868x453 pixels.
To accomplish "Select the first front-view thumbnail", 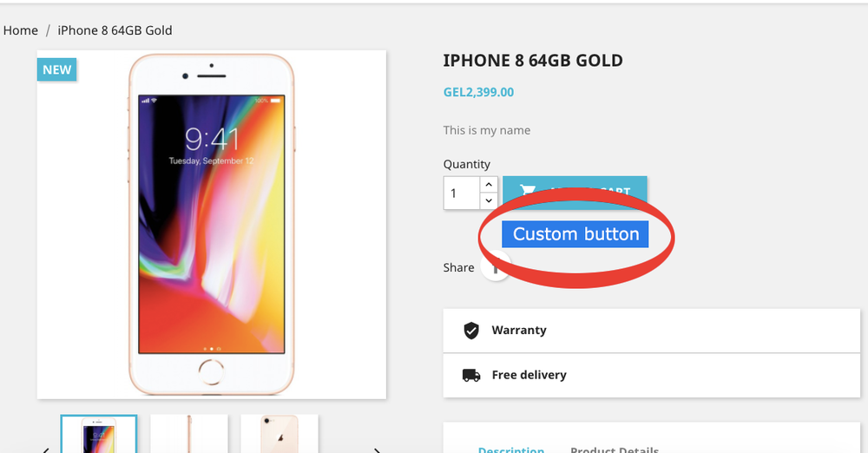I will pos(98,434).
